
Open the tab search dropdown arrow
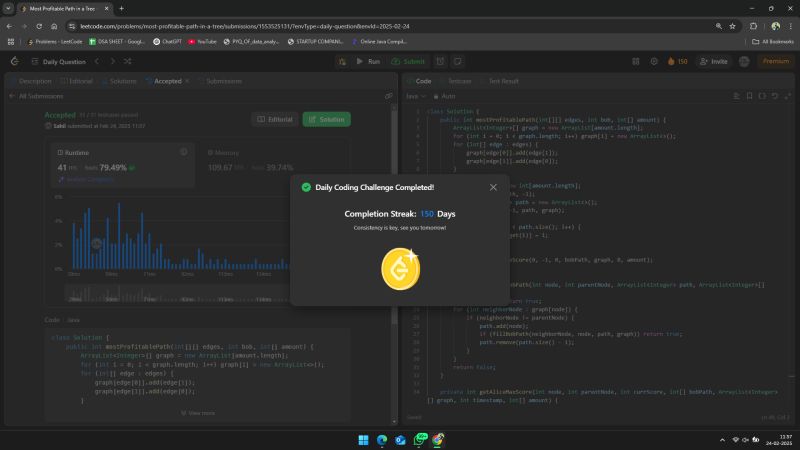click(x=8, y=9)
